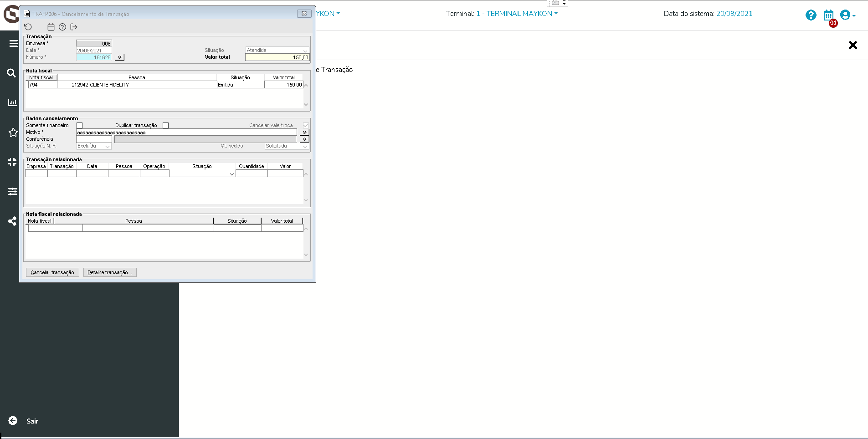868x439 pixels.
Task: Click the system date 20/09/2021 link
Action: 734,14
